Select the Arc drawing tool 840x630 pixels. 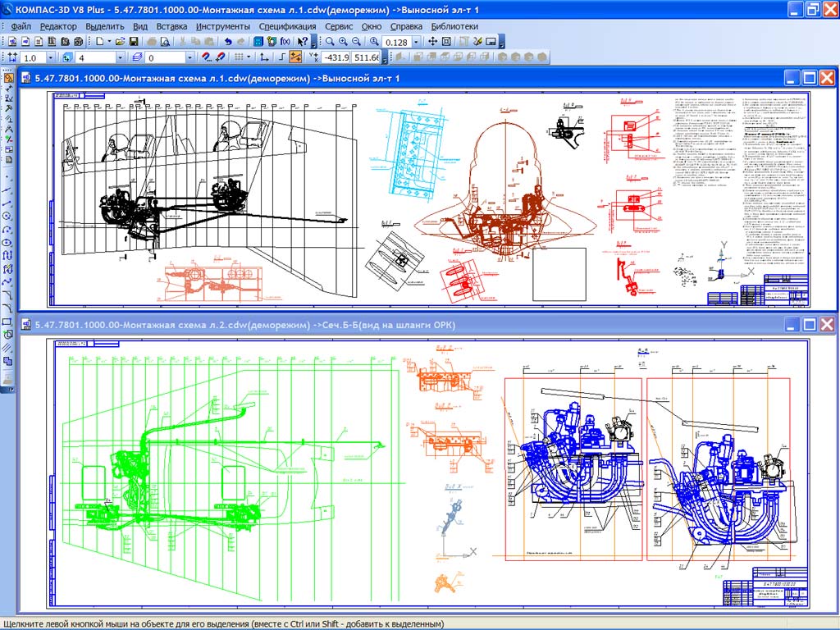(8, 229)
